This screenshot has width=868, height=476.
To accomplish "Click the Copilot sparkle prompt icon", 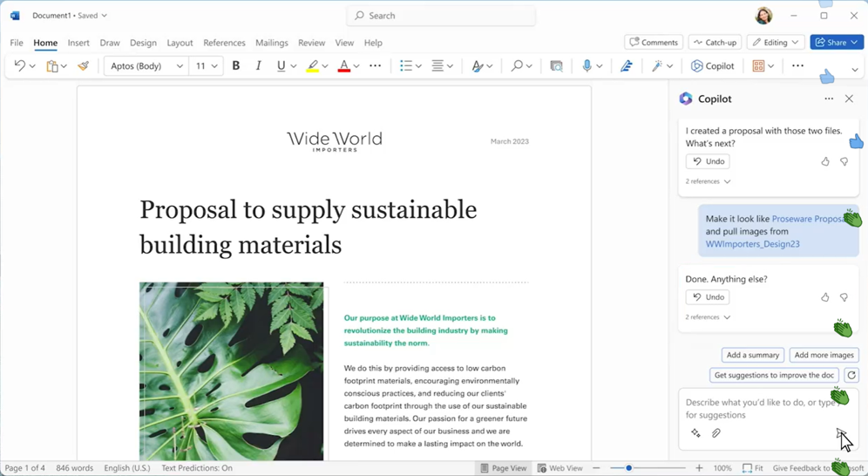I will click(695, 433).
